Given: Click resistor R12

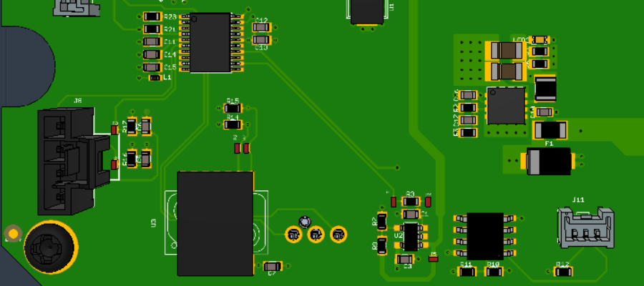Looking at the screenshot, I should [562, 272].
